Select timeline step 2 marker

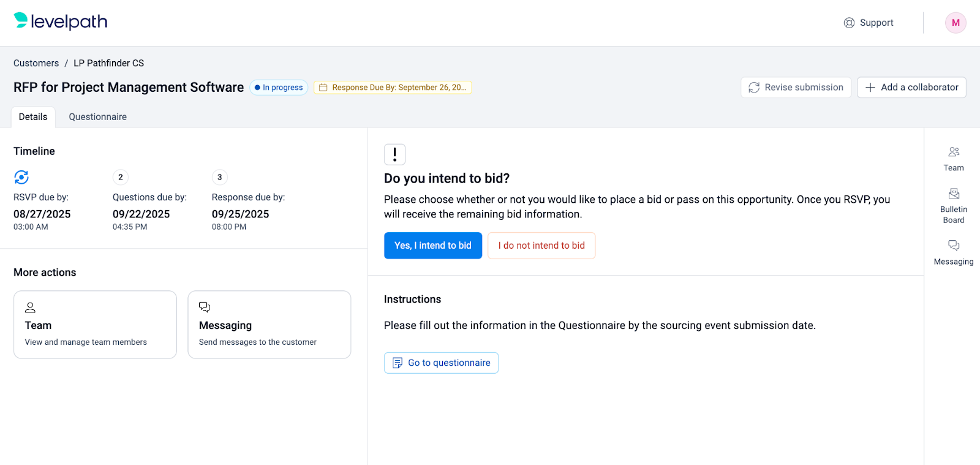pyautogui.click(x=121, y=177)
